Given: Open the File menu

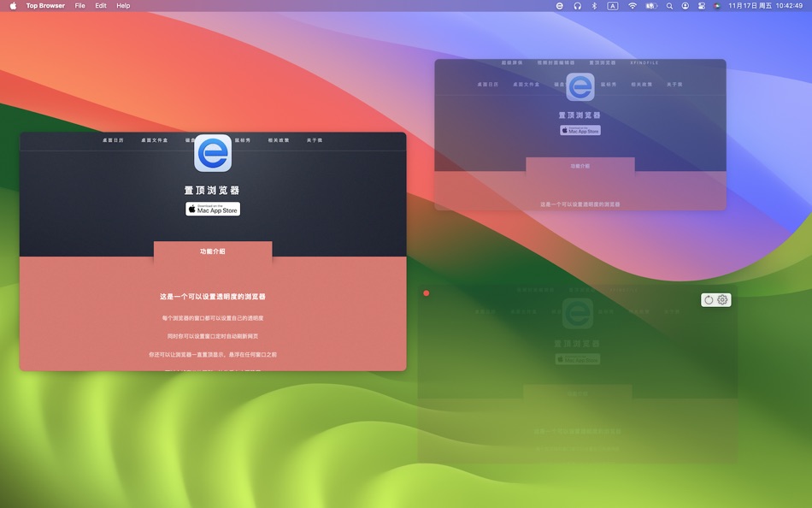Looking at the screenshot, I should coord(79,6).
